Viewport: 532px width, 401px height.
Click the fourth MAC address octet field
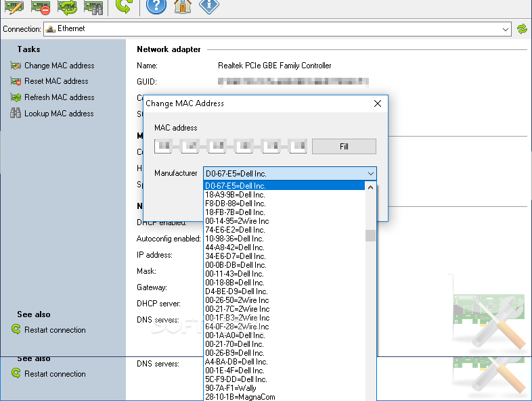coord(244,146)
